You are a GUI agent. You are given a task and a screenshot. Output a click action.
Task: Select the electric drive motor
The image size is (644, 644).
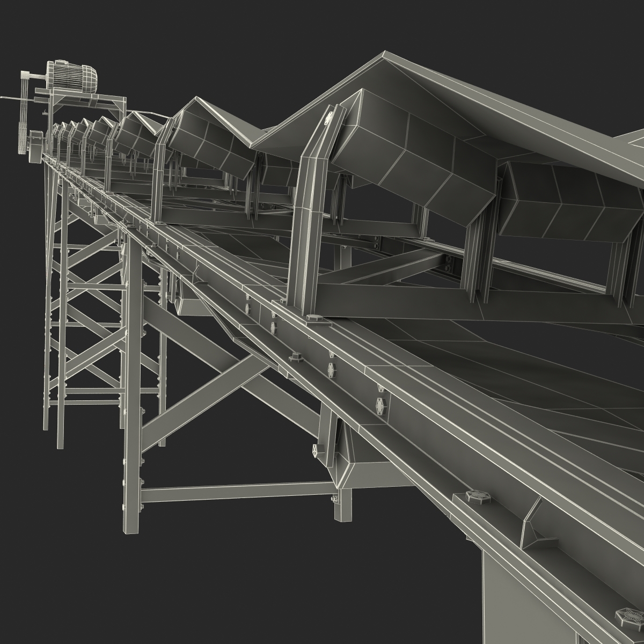coord(71,75)
